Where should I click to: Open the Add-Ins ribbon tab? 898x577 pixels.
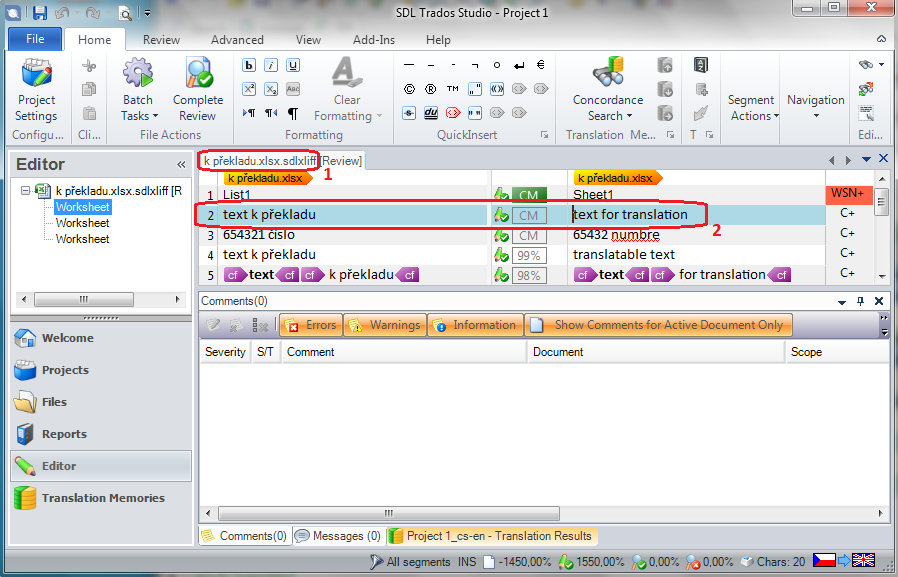[373, 40]
